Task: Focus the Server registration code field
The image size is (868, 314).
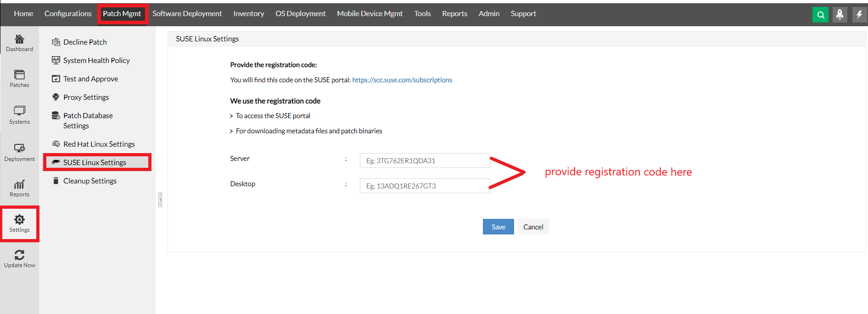Action: tap(425, 160)
